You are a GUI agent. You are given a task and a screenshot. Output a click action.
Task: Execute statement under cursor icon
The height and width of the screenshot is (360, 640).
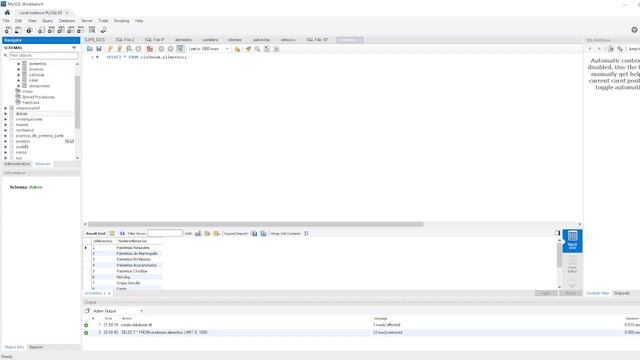click(x=120, y=49)
